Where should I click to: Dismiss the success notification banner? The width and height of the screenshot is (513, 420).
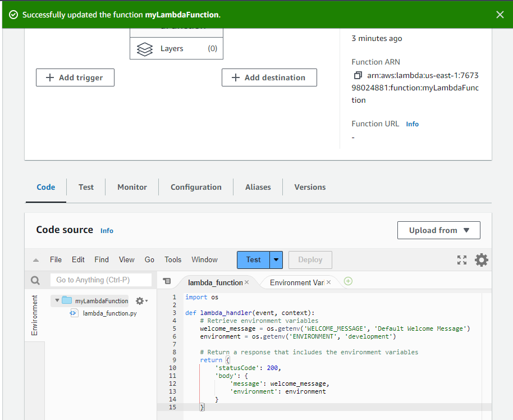500,15
